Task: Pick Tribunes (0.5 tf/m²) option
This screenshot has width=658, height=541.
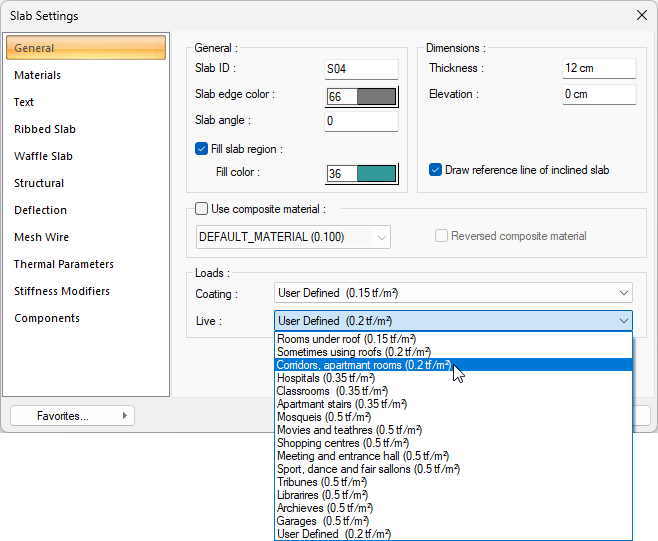Action: pos(453,482)
